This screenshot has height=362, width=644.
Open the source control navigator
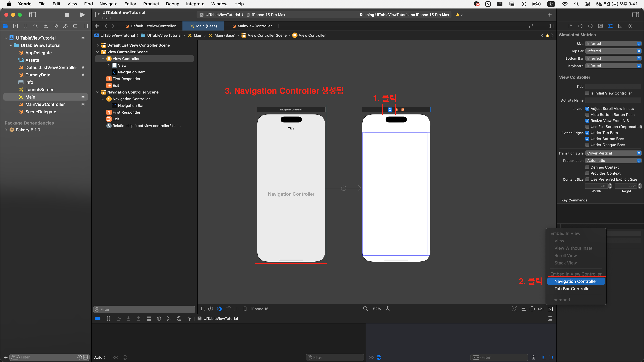[x=15, y=26]
